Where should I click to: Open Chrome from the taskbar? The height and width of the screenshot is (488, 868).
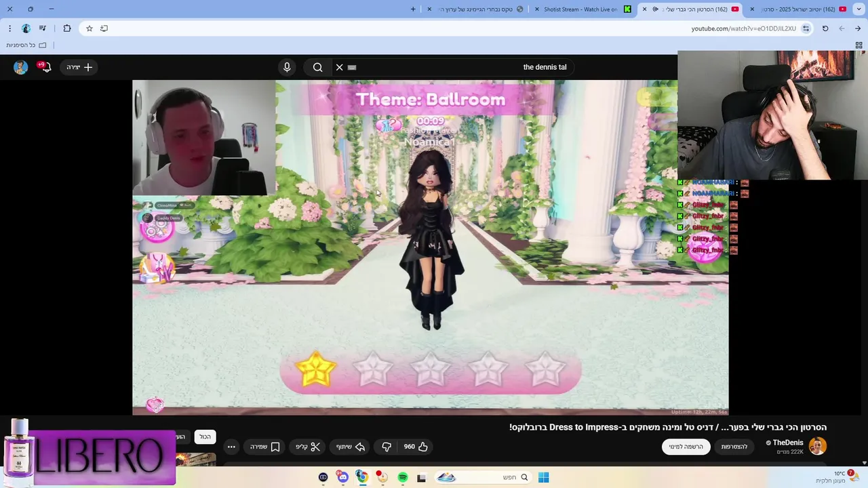[362, 477]
